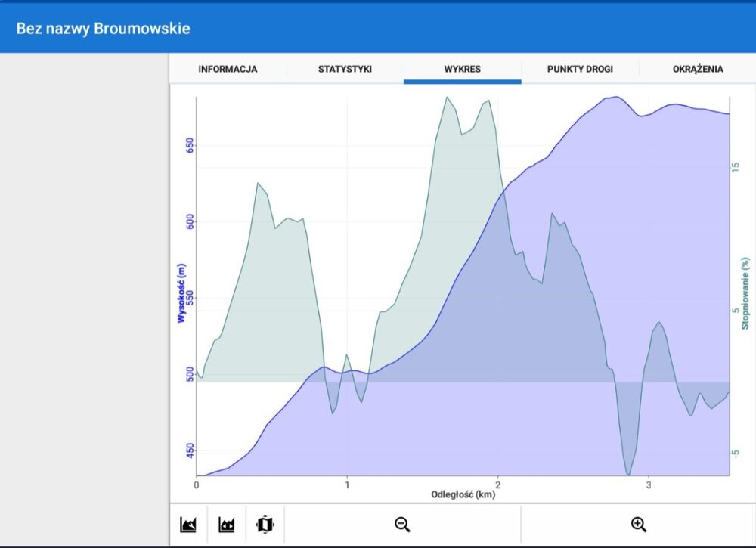
Task: Show the Okrążenia tab
Action: tap(697, 69)
